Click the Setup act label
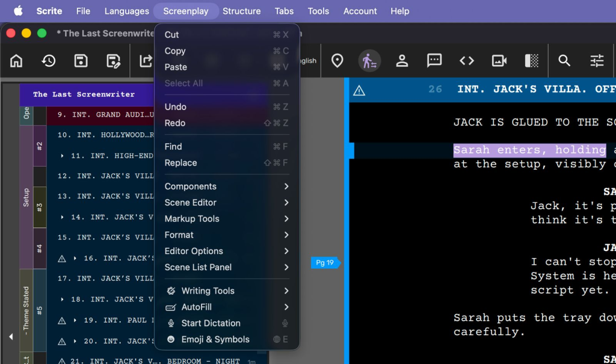 (x=26, y=197)
